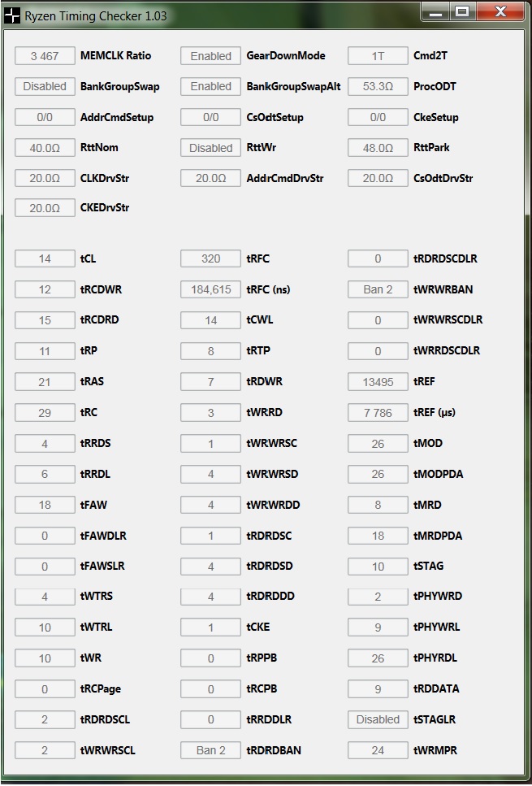This screenshot has width=532, height=786.
Task: Click the tWRWRSD label text
Action: coord(272,474)
